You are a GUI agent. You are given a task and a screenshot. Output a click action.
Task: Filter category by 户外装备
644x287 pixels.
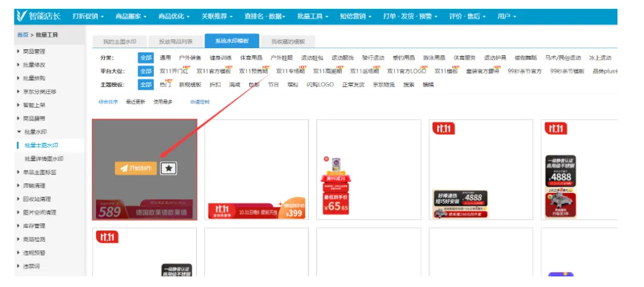[190, 58]
